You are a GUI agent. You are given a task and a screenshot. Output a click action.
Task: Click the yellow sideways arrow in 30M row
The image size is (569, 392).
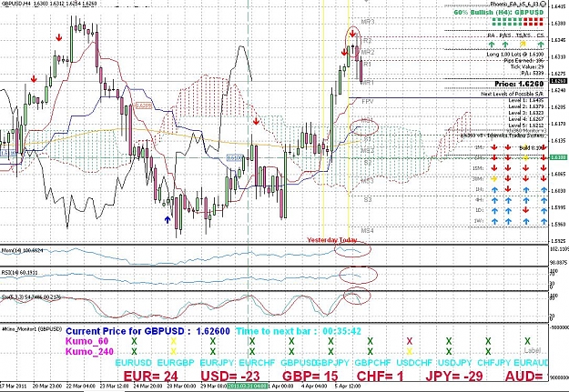(x=493, y=179)
